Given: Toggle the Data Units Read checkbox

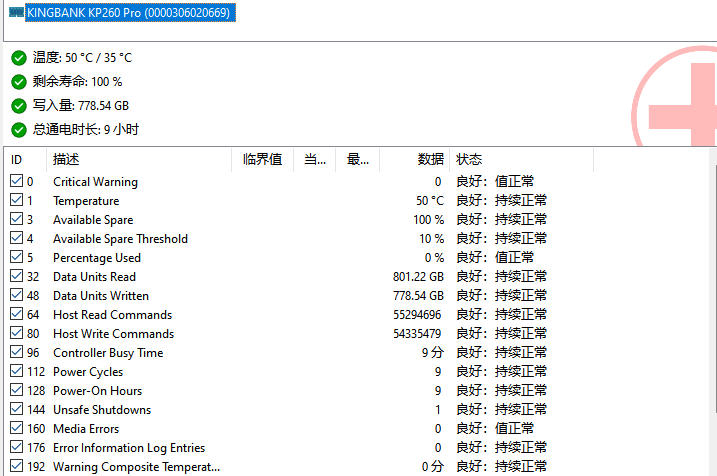Looking at the screenshot, I should [16, 276].
